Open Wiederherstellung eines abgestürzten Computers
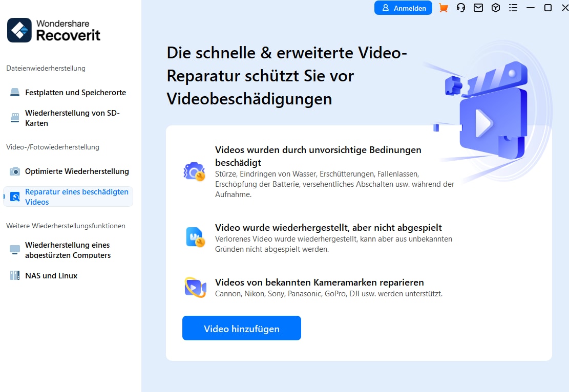The image size is (569, 392). (68, 250)
